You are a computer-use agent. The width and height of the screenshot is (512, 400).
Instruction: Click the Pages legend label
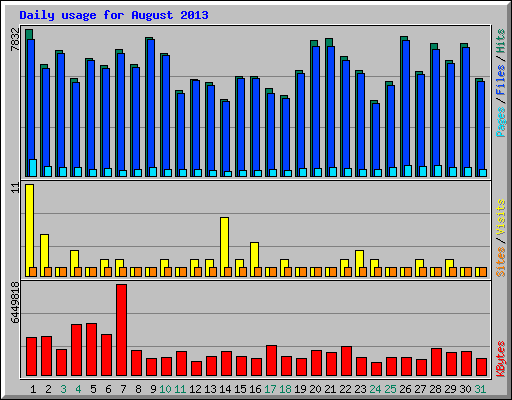[501, 122]
